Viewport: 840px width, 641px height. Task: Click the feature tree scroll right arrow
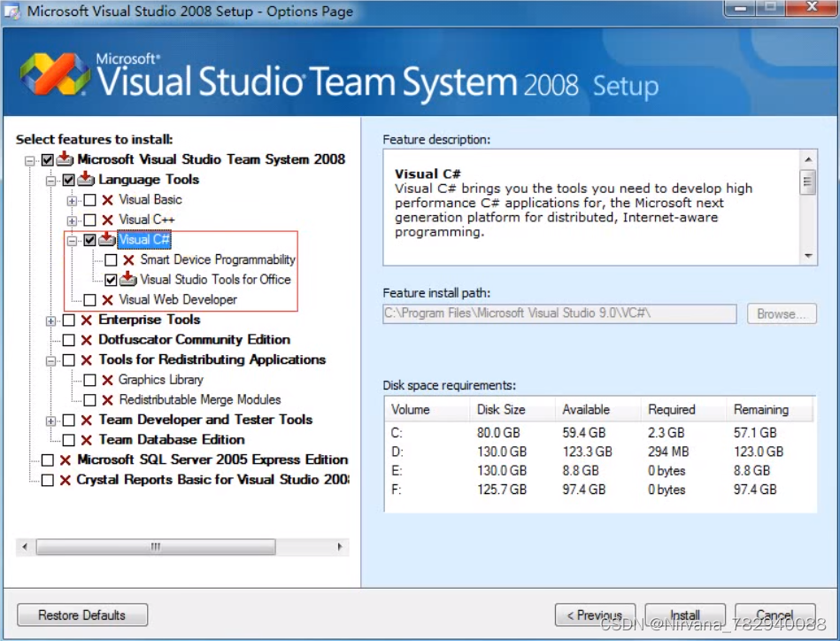(x=340, y=546)
